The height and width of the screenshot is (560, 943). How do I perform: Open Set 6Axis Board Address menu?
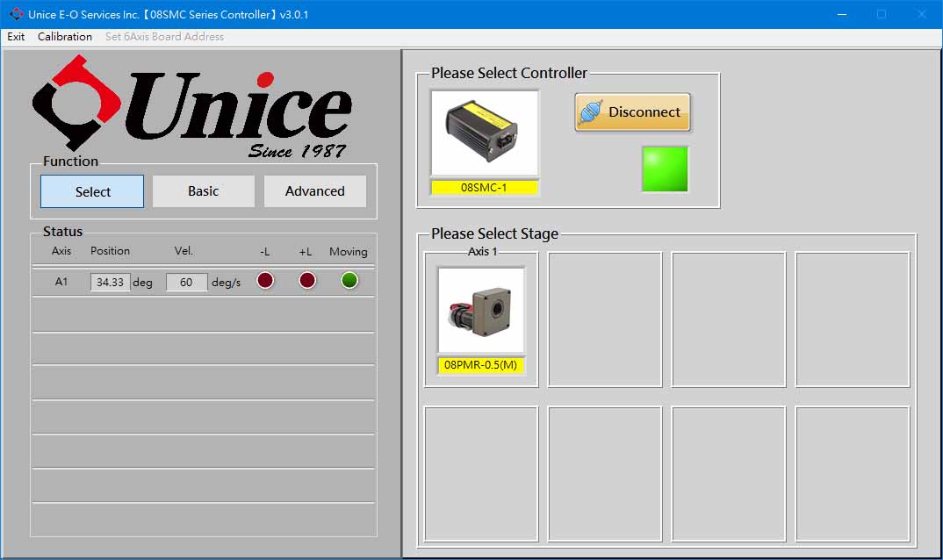pyautogui.click(x=164, y=37)
